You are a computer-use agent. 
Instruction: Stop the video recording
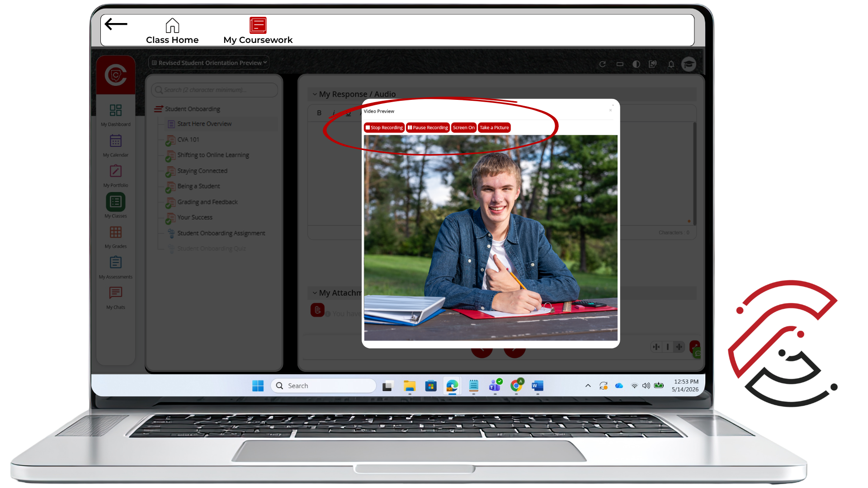tap(384, 127)
